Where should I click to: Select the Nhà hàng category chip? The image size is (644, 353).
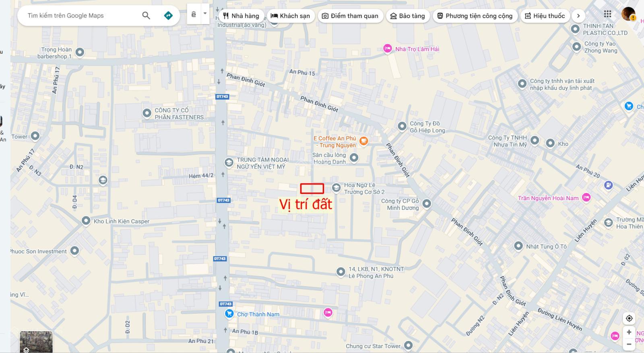(x=241, y=16)
